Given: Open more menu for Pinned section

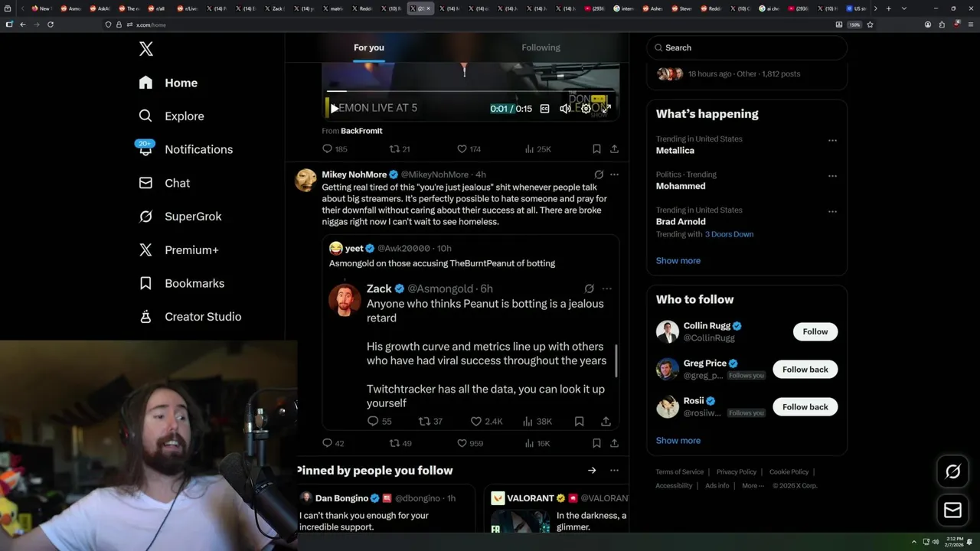Looking at the screenshot, I should click(x=614, y=471).
